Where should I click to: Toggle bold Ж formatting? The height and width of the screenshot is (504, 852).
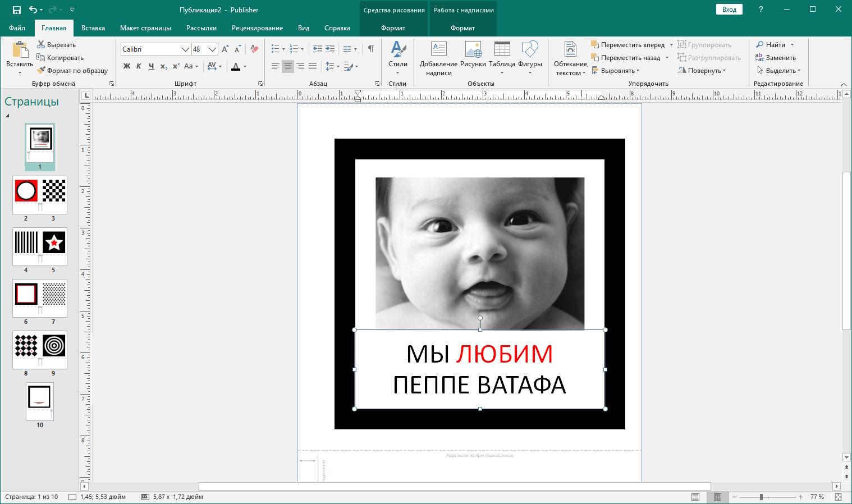[126, 66]
